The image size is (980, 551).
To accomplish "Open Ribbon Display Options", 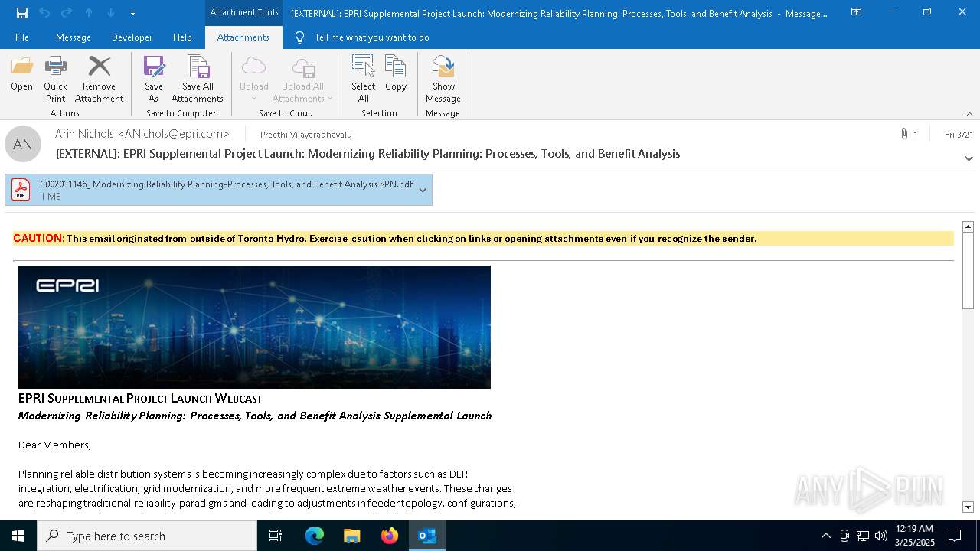I will (x=857, y=12).
